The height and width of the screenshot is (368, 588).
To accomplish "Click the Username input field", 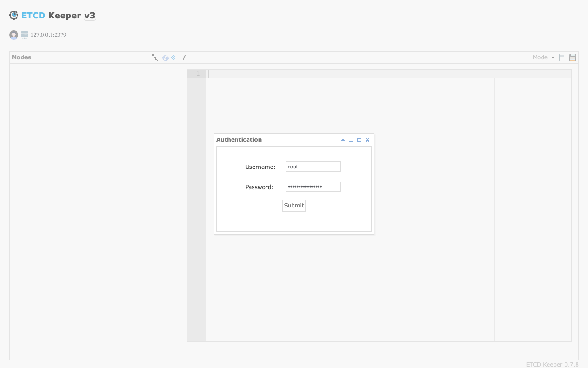I will point(313,167).
